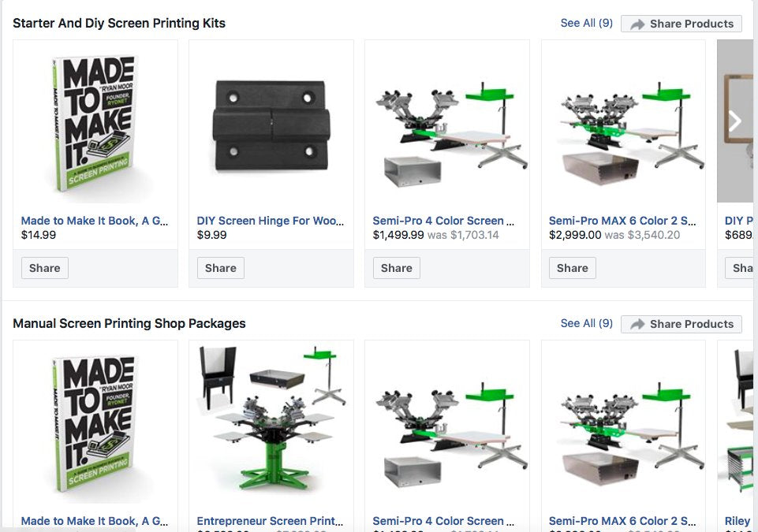Click Share Products button in Starter Kits section
Viewport: 758px width, 532px height.
(x=681, y=24)
